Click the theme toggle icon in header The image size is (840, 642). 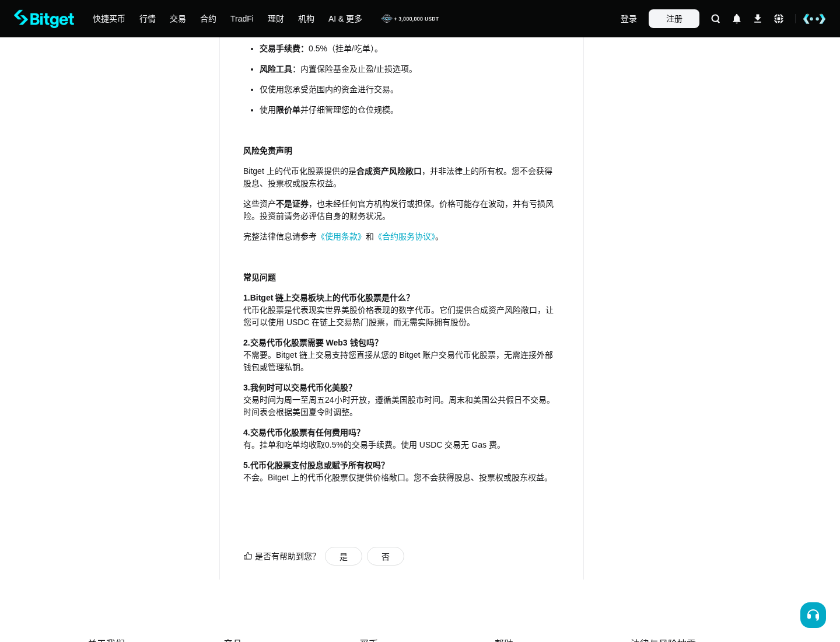[814, 19]
